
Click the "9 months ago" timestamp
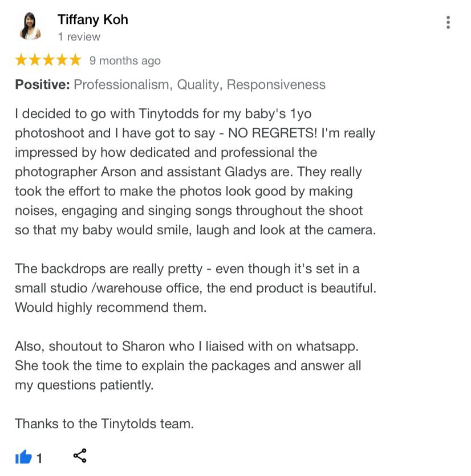125,61
